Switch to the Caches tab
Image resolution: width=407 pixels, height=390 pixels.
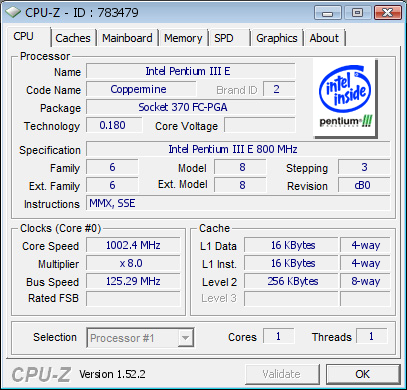click(x=73, y=38)
